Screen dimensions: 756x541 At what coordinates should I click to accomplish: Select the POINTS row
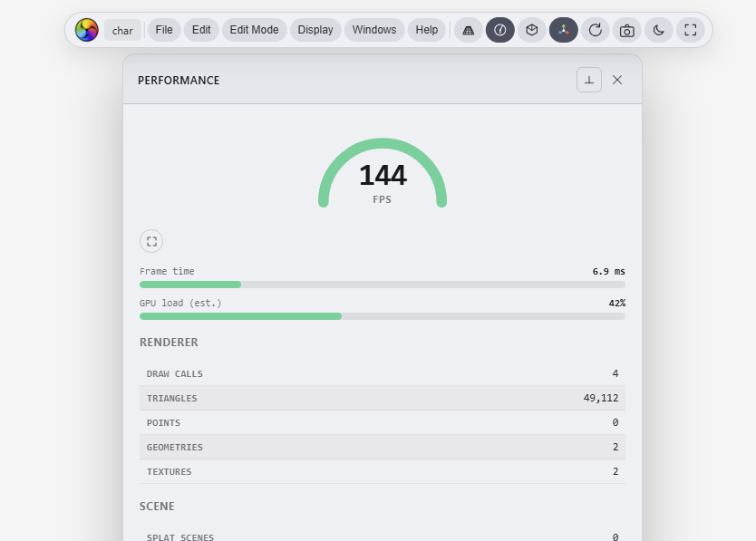(383, 423)
